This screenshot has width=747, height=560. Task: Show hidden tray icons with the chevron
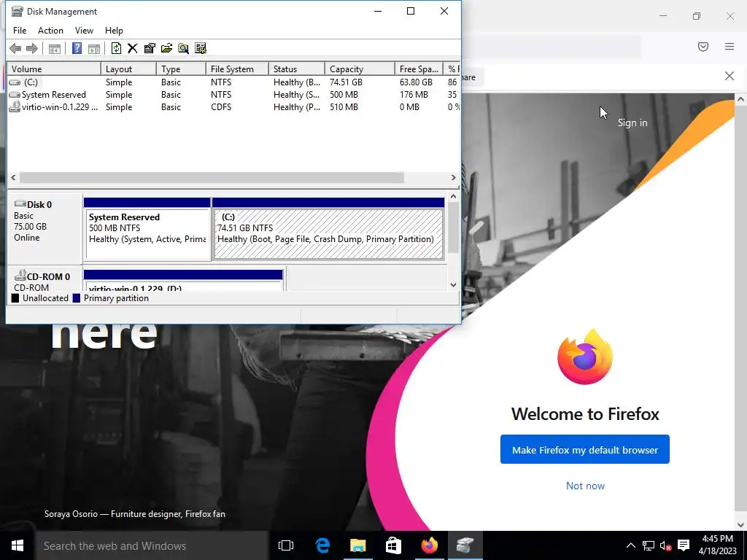pos(630,545)
